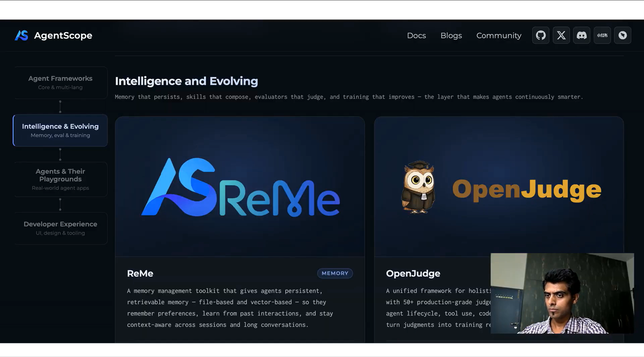Open the Discord icon link
The height and width of the screenshot is (357, 644).
pos(582,35)
